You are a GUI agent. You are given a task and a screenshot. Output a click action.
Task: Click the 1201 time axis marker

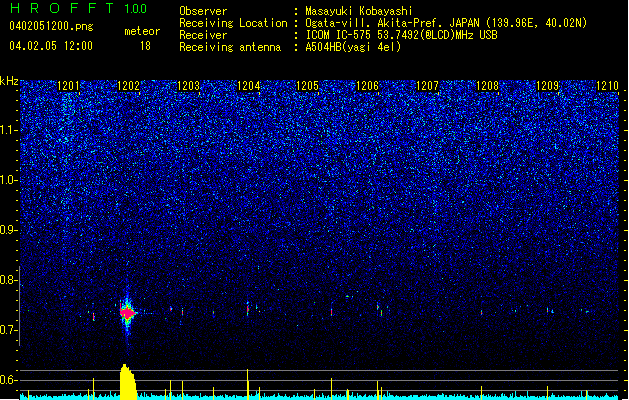(x=69, y=86)
